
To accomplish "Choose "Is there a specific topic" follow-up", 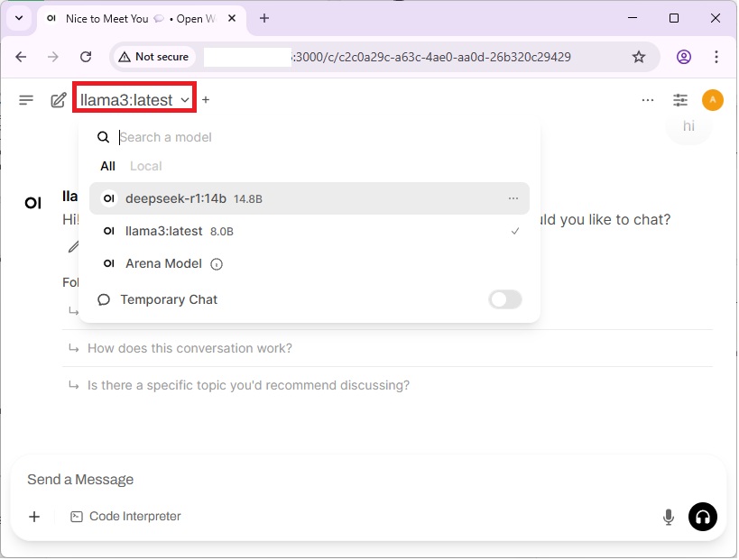I will (248, 385).
